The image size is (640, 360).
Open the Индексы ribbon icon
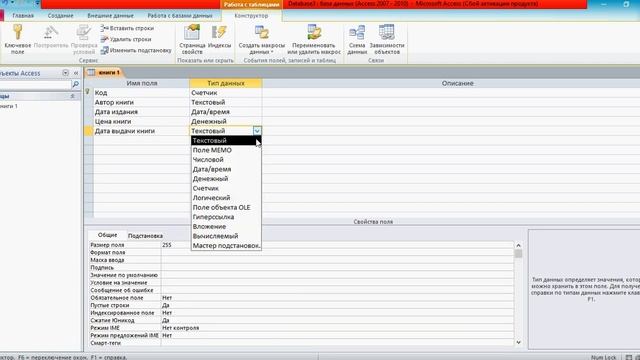tap(219, 37)
